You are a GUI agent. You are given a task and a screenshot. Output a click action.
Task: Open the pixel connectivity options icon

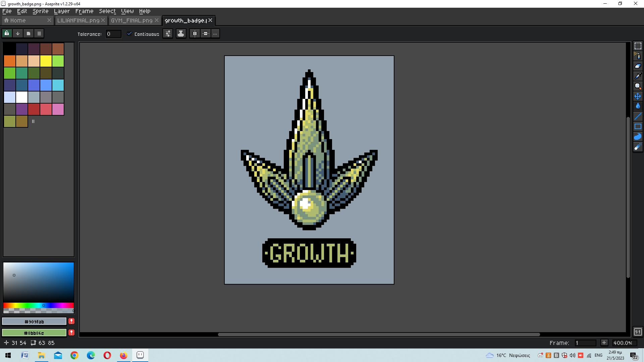click(168, 34)
